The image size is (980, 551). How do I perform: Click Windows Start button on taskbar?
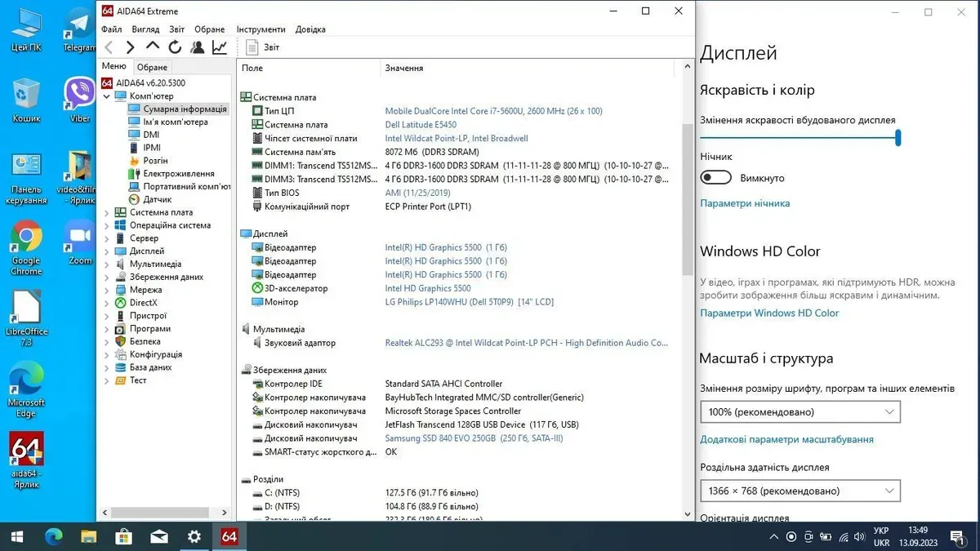17,536
